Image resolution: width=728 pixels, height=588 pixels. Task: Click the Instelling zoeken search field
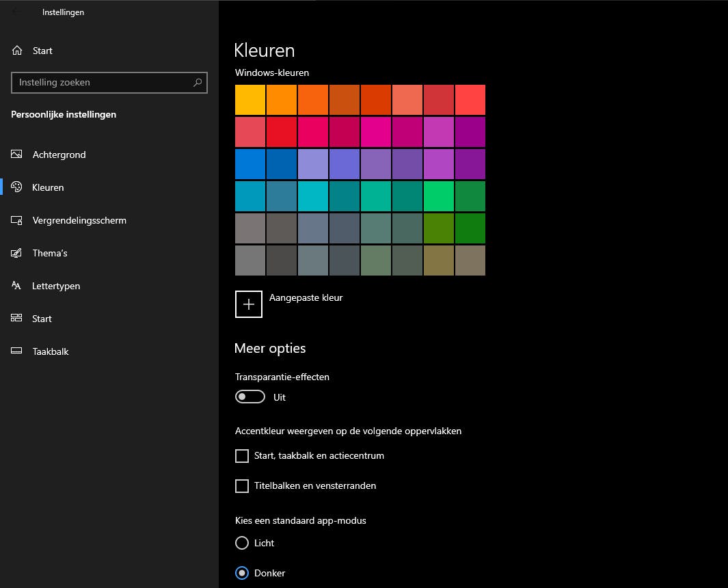103,83
